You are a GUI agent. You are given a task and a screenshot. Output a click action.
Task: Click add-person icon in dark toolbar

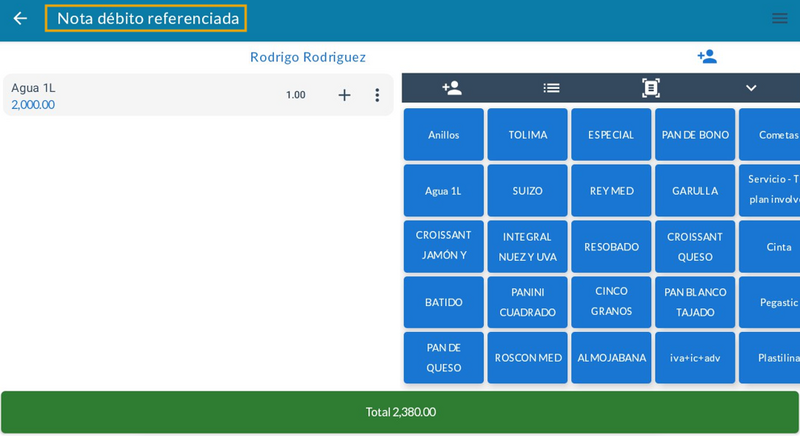452,88
